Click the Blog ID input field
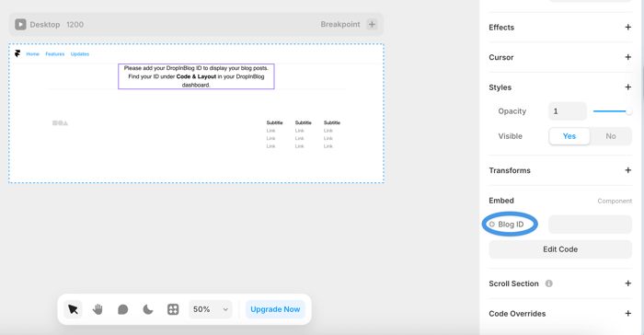 pyautogui.click(x=590, y=224)
